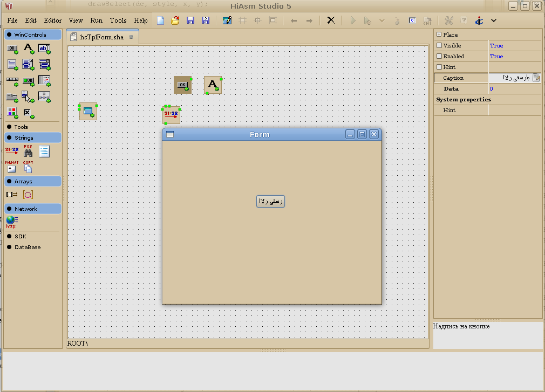Select the Label 'A' component in WinControls palette
545x392 pixels.
29,49
